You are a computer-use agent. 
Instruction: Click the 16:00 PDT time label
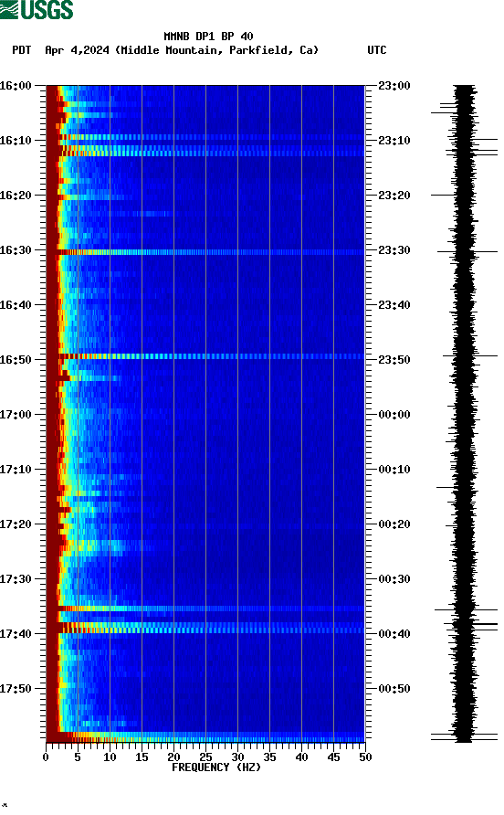click(x=16, y=86)
